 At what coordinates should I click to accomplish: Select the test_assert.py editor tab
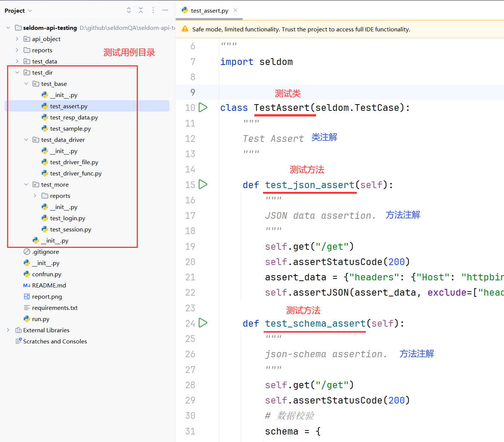click(209, 11)
